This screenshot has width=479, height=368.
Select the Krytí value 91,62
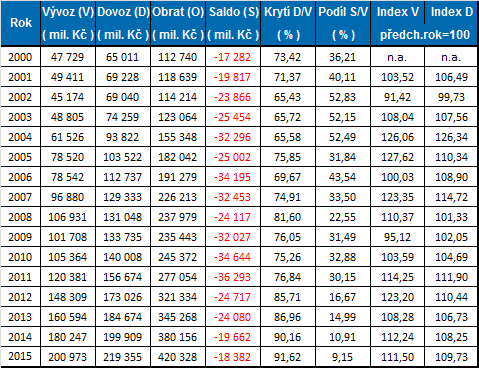point(288,357)
